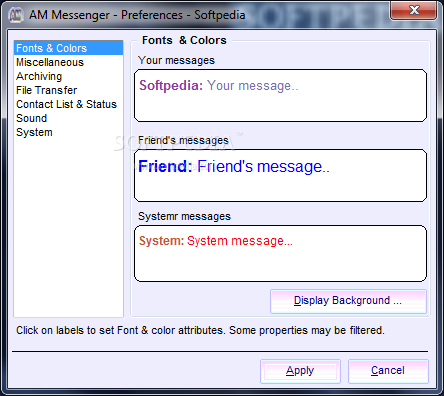Click the AM Messenger title bar icon
The image size is (444, 396).
16,15
